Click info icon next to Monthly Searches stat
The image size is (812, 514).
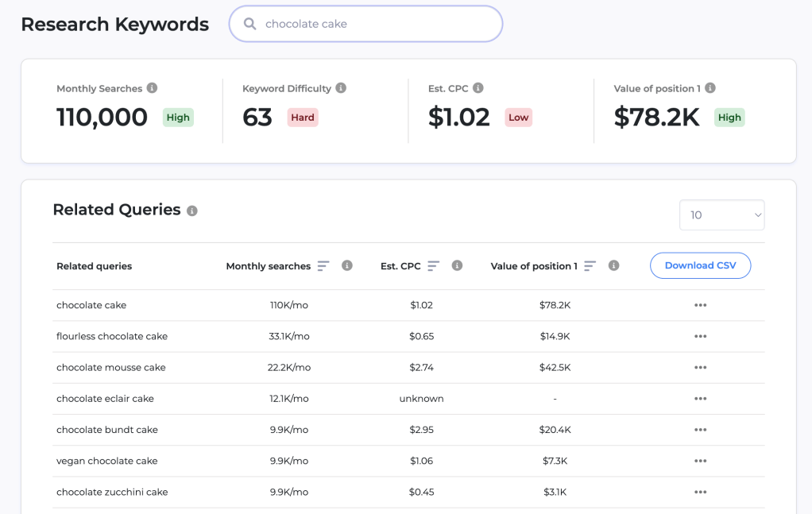click(152, 88)
